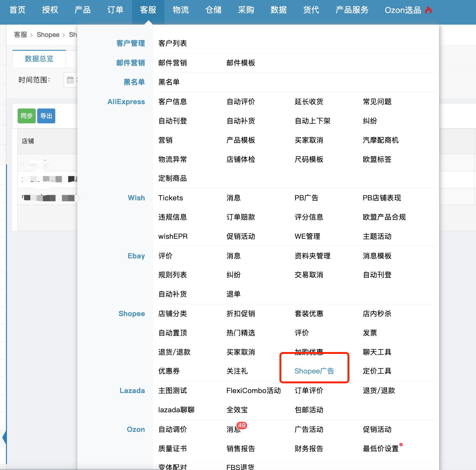Screen dimensions: 476x470
Task: Open Shopee 关注礼 entry
Action: [237, 371]
